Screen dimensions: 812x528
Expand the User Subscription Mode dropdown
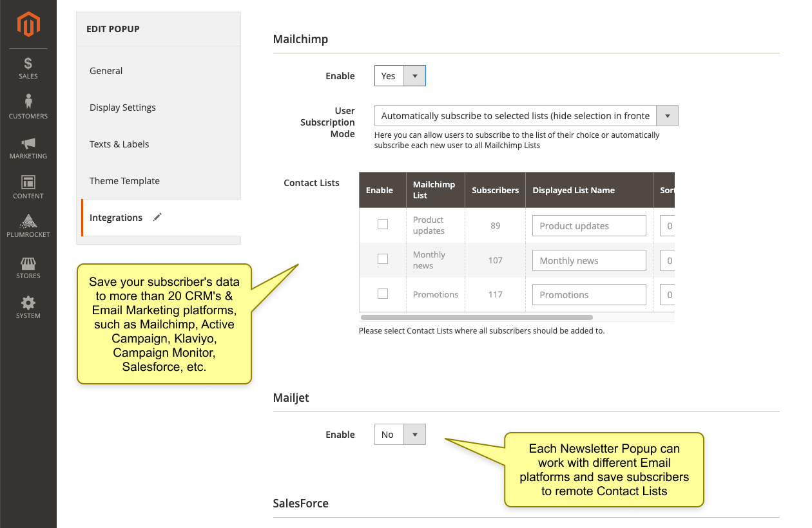(527, 116)
